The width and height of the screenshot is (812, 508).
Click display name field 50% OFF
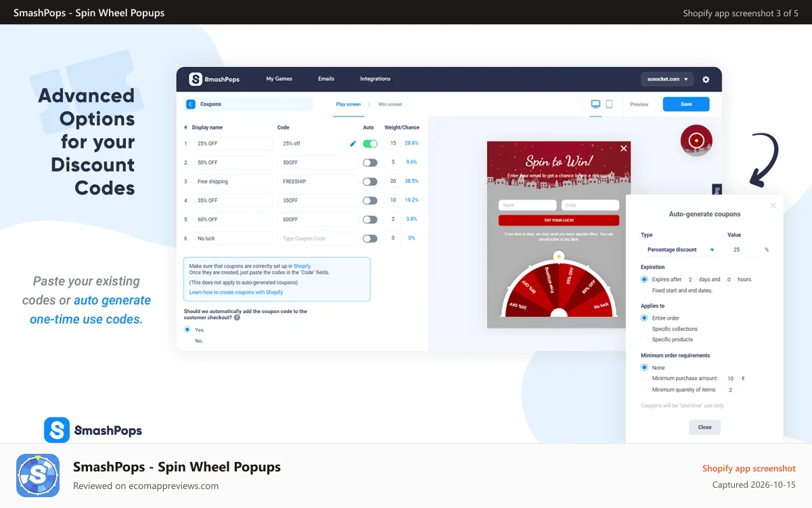232,163
